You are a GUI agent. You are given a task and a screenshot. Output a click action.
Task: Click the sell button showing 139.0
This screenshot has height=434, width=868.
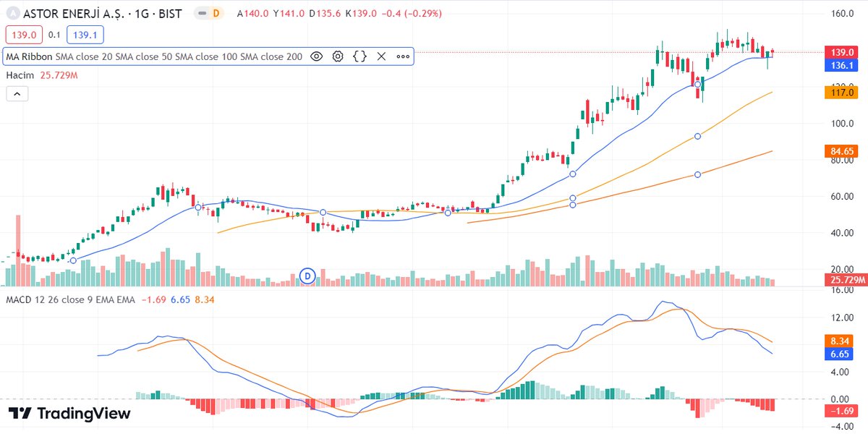(x=22, y=34)
